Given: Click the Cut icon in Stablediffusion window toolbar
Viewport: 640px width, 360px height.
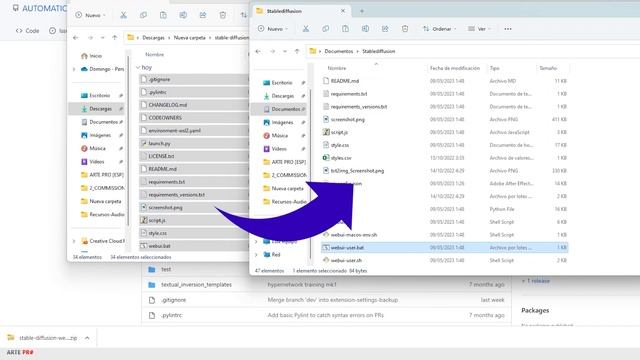Looking at the screenshot, I should tap(306, 29).
